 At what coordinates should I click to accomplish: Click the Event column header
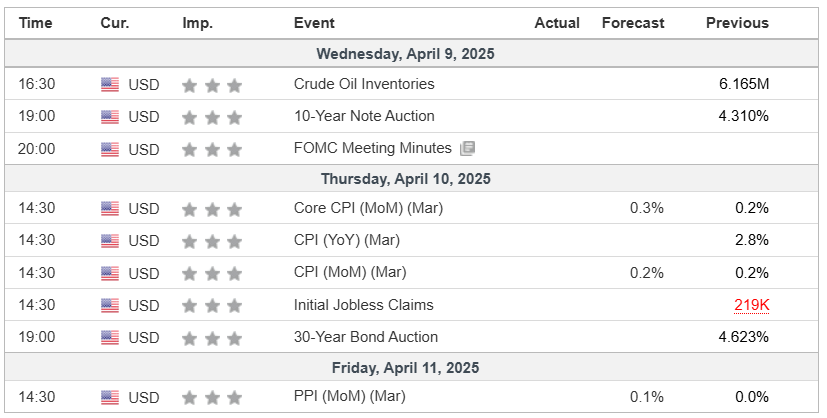tap(314, 22)
